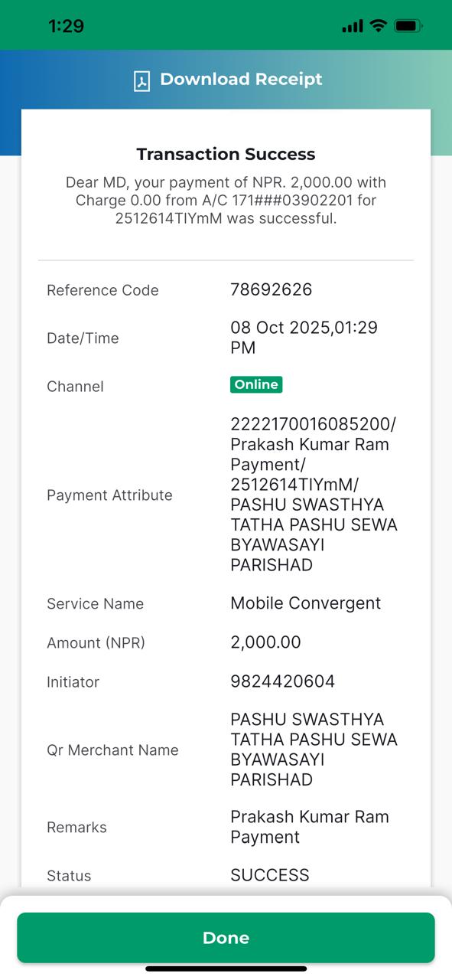Tap the home indicator bar at bottom

[x=226, y=969]
